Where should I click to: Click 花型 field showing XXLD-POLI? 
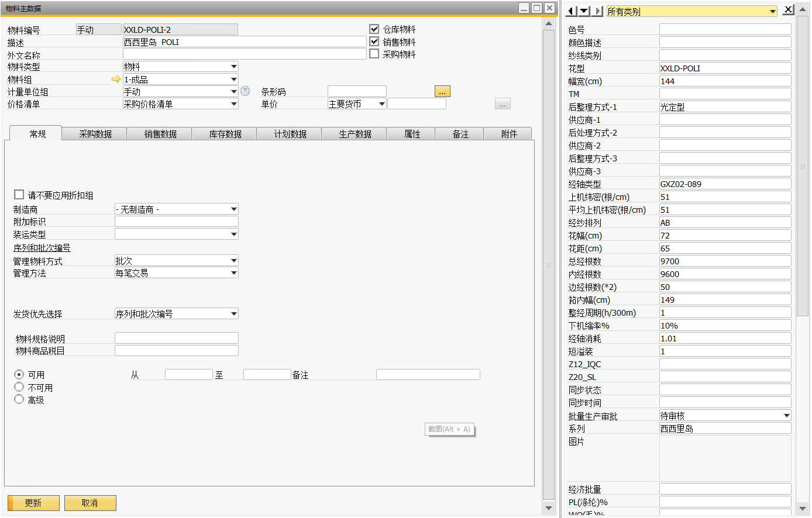[725, 68]
